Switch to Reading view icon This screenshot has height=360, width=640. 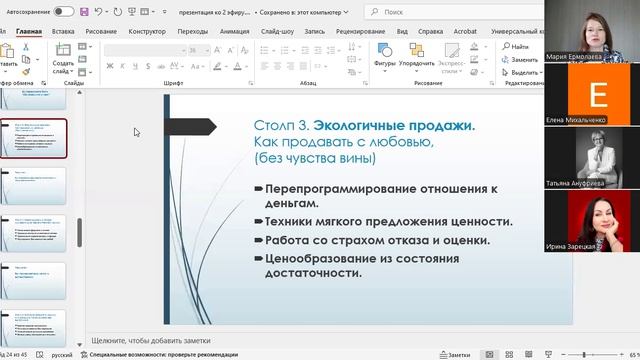pos(529,354)
